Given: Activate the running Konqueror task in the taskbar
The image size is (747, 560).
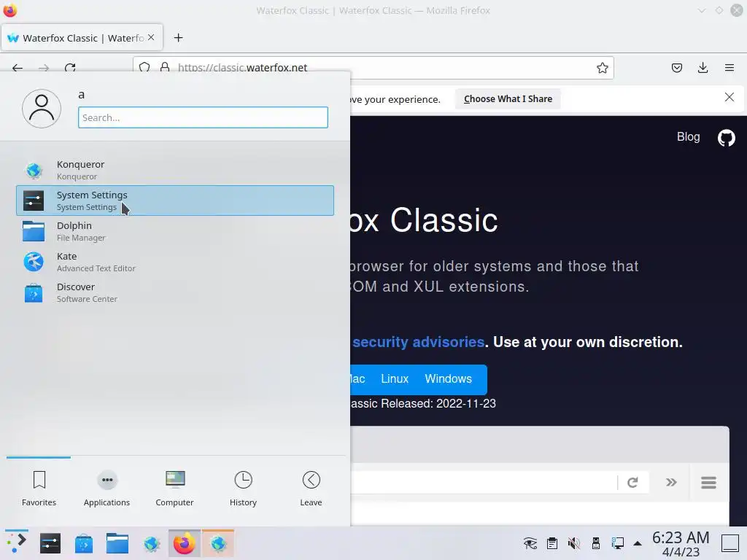Looking at the screenshot, I should click(x=218, y=543).
